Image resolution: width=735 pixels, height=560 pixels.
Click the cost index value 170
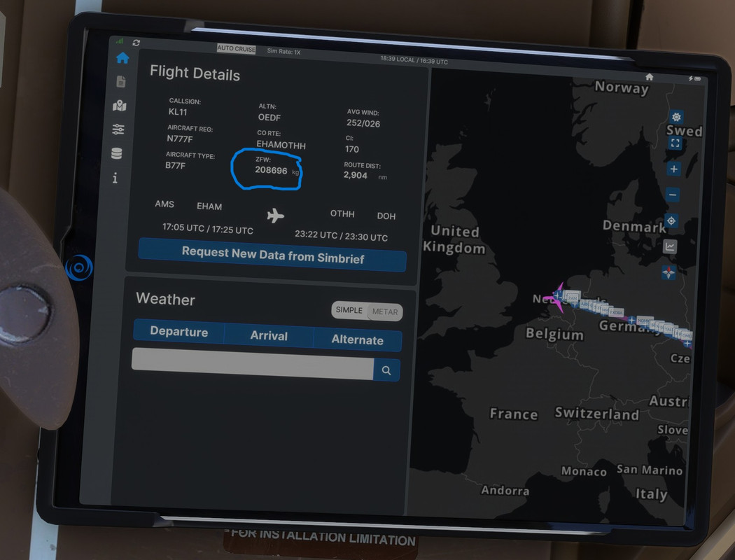(352, 149)
